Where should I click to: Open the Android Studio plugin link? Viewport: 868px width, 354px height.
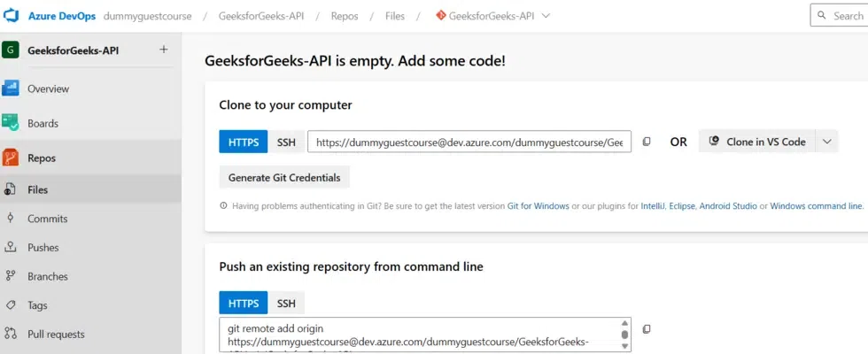[728, 205]
